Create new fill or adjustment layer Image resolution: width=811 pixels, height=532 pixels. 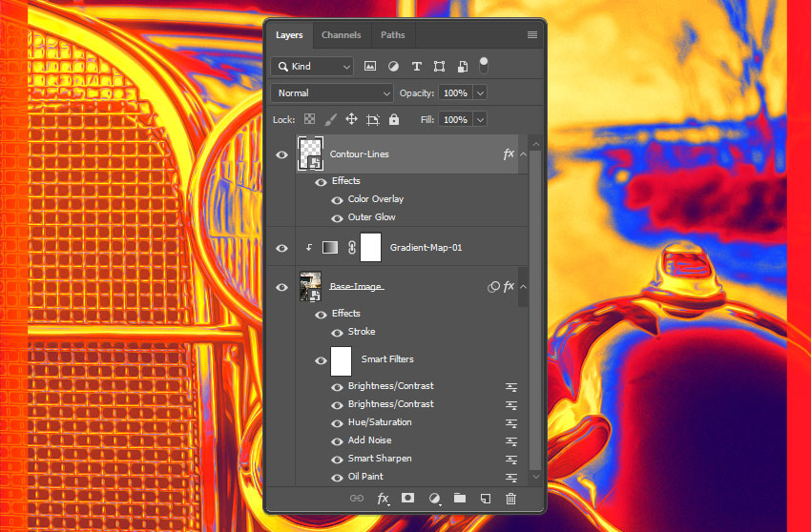tap(434, 499)
